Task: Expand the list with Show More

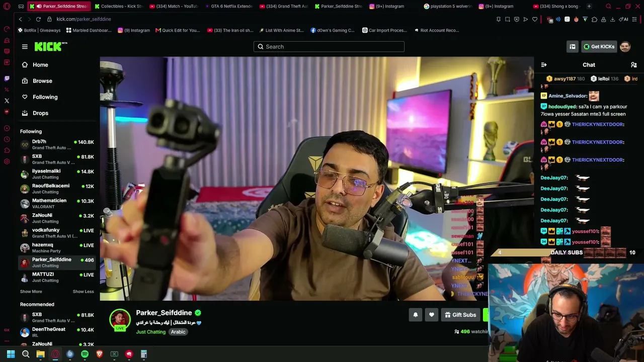Action: pyautogui.click(x=31, y=292)
